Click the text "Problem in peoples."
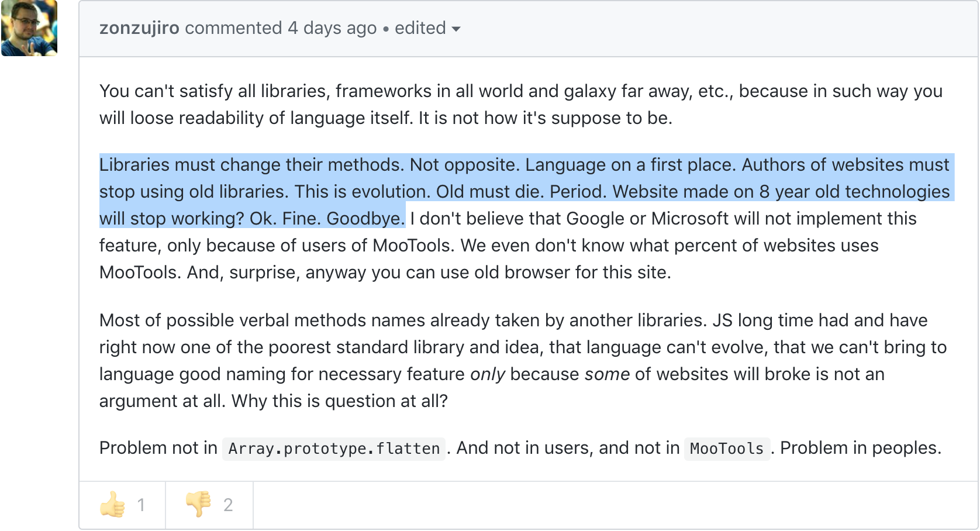Viewport: 980px width, 531px height. 861,448
